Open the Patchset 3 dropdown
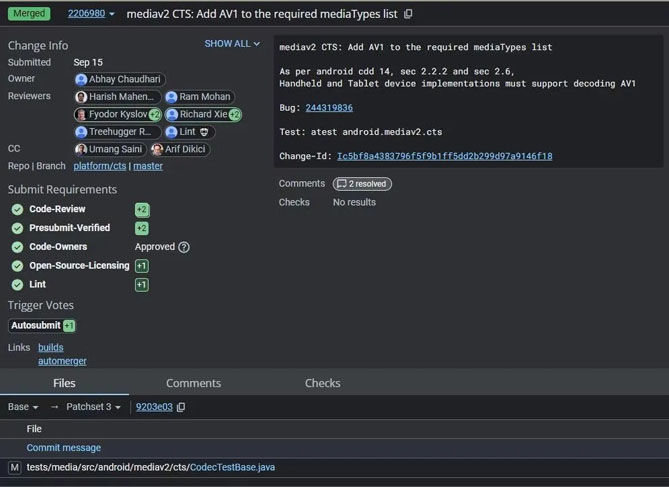Image resolution: width=669 pixels, height=487 pixels. [x=93, y=407]
